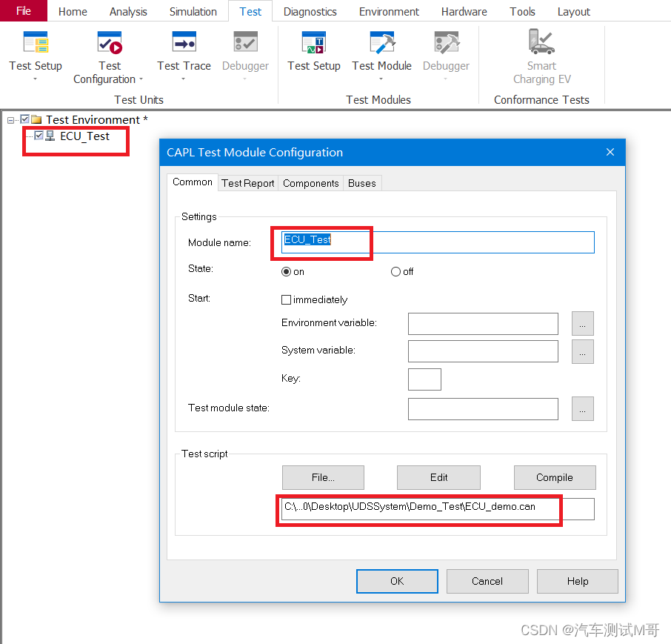
Task: Collapse the Test Environment tree node
Action: click(x=10, y=119)
